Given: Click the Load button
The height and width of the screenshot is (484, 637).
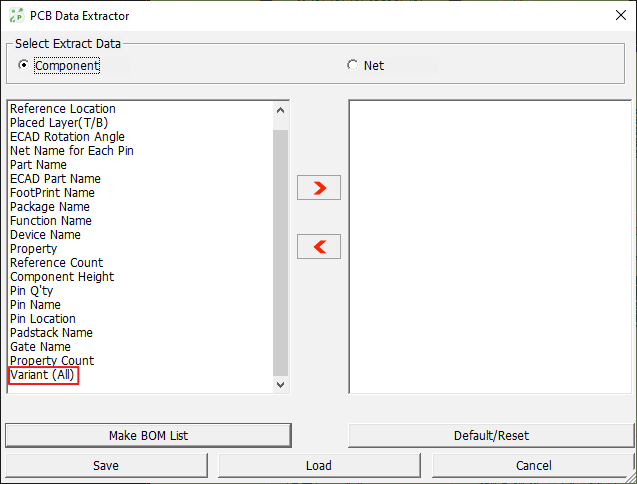Looking at the screenshot, I should [319, 465].
